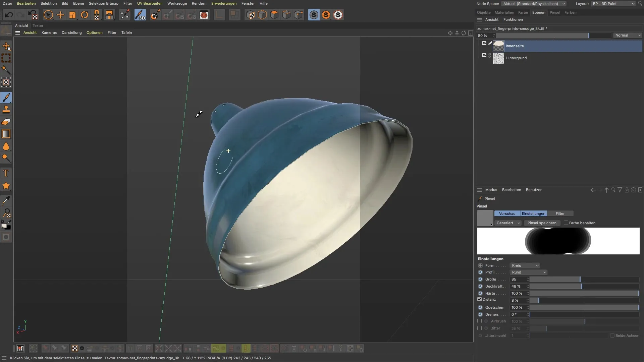
Task: Click attribute manager back arrow
Action: click(x=593, y=190)
